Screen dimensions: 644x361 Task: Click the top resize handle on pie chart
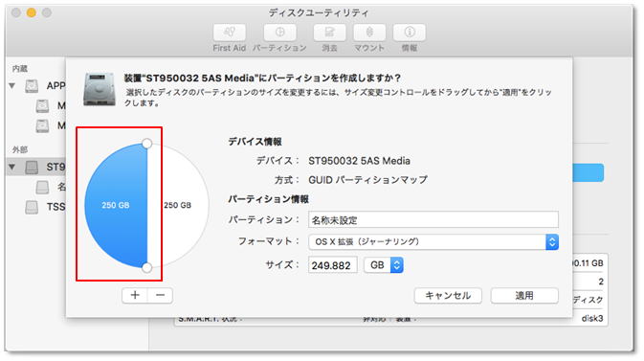(147, 144)
